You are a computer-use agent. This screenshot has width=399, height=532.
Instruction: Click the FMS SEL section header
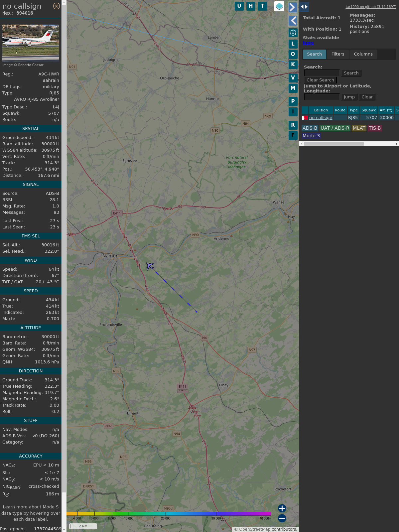[31, 236]
